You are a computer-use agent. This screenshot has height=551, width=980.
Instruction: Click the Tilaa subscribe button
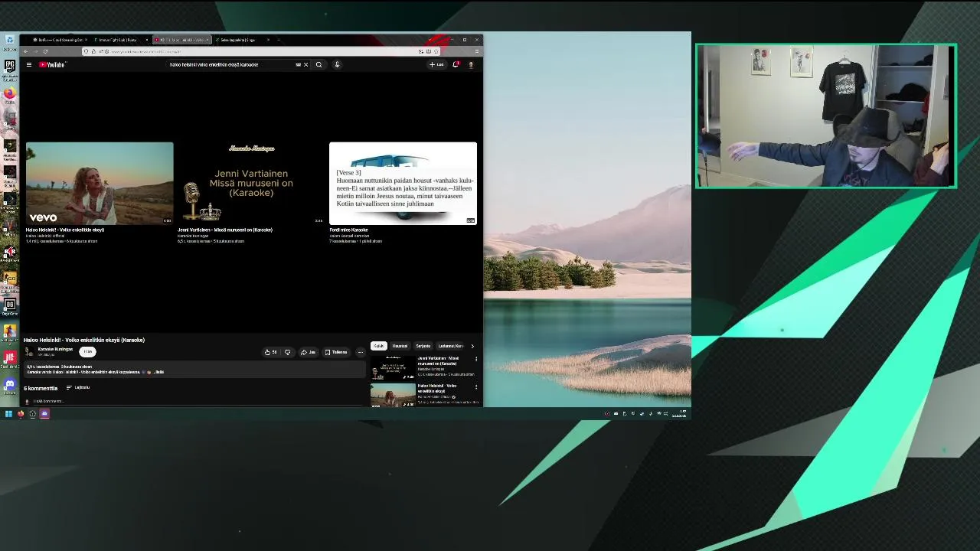[87, 351]
